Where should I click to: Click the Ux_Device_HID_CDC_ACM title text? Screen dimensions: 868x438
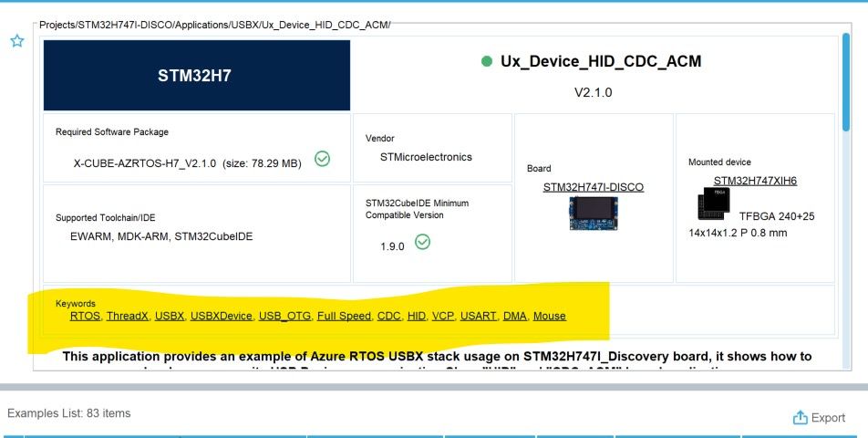(x=601, y=61)
